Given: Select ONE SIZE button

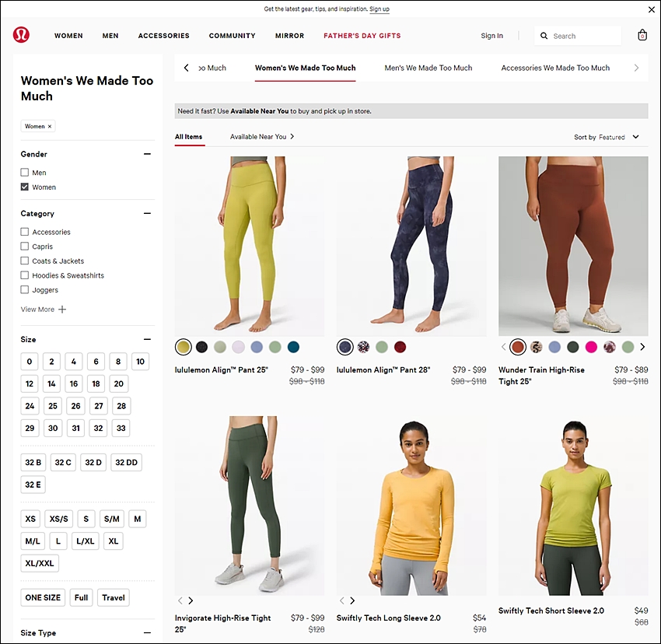Looking at the screenshot, I should pyautogui.click(x=43, y=597).
